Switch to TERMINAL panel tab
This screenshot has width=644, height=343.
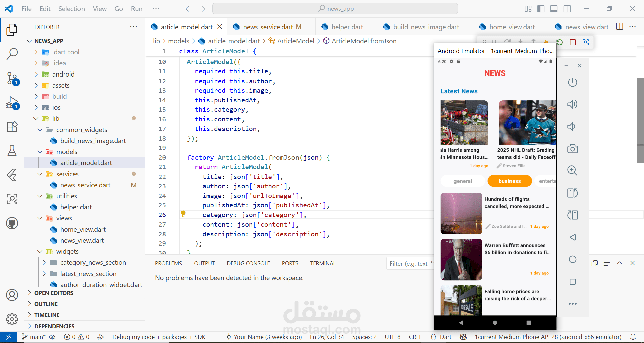[323, 263]
